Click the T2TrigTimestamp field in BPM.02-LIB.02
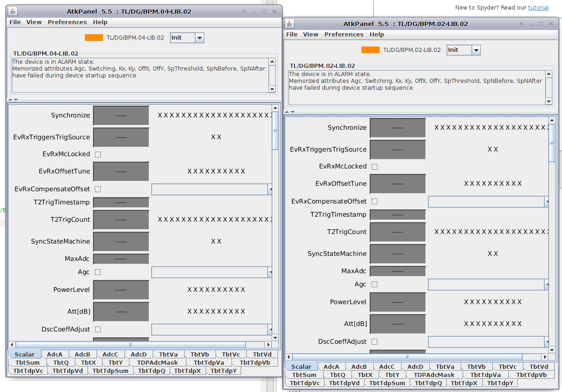The height and width of the screenshot is (392, 562). (x=397, y=215)
